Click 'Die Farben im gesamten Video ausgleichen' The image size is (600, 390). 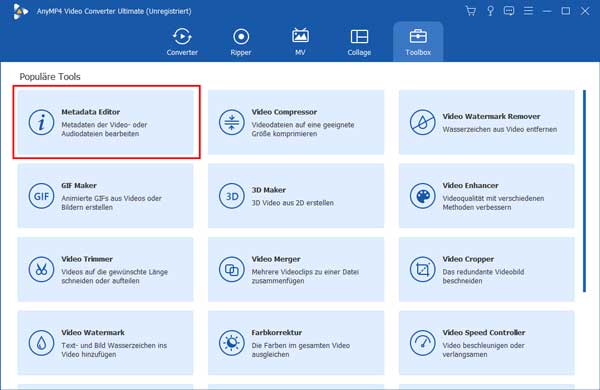(300, 350)
